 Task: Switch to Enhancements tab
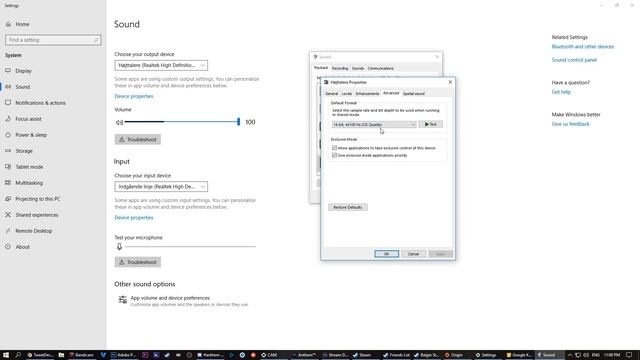point(367,93)
